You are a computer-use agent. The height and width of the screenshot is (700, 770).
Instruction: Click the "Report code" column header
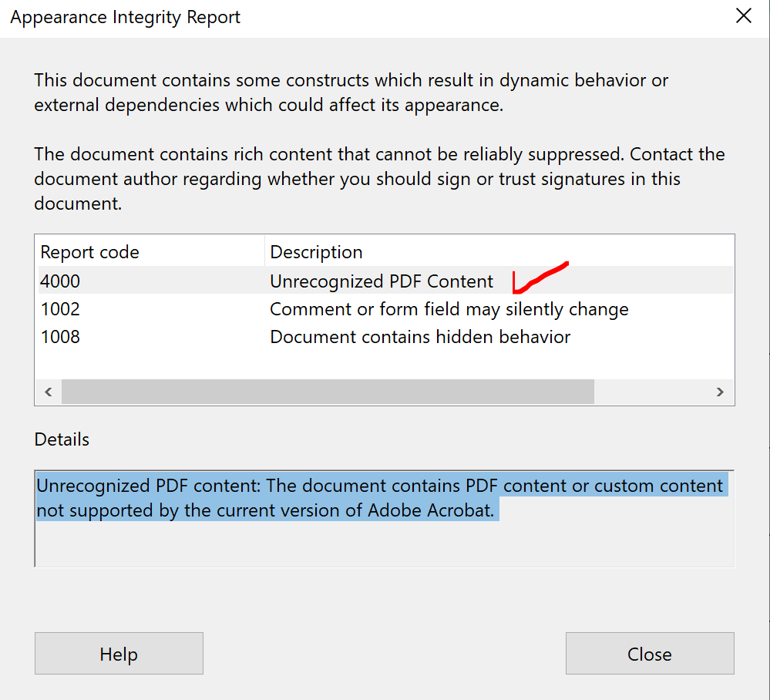[x=90, y=252]
